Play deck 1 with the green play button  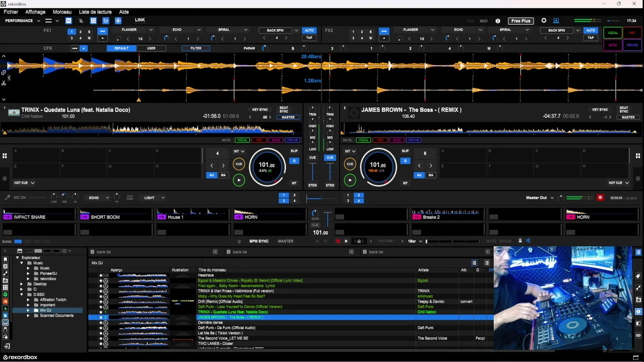(239, 179)
